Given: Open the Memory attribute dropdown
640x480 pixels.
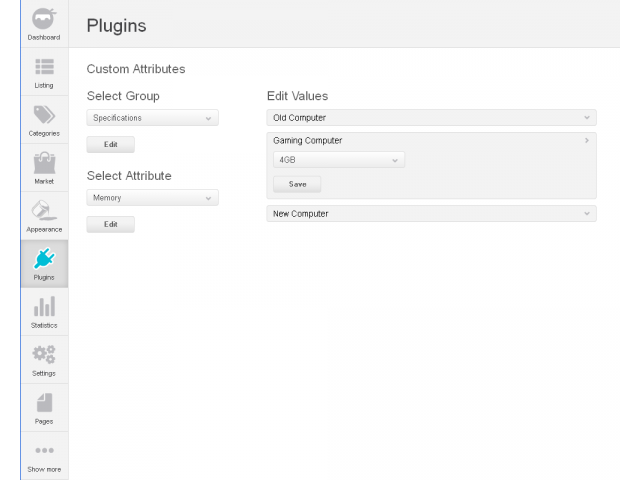Looking at the screenshot, I should pos(152,198).
